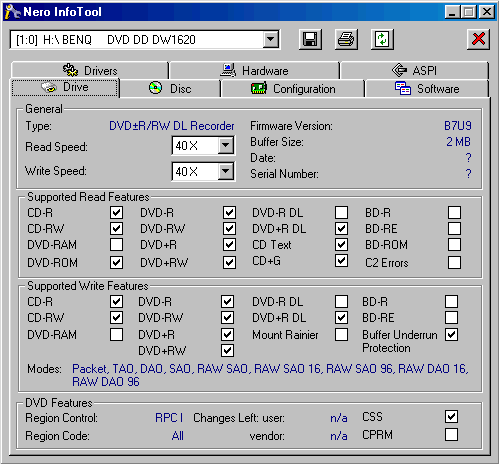This screenshot has width=499, height=464.
Task: Click the Save floppy disk icon
Action: click(x=310, y=39)
